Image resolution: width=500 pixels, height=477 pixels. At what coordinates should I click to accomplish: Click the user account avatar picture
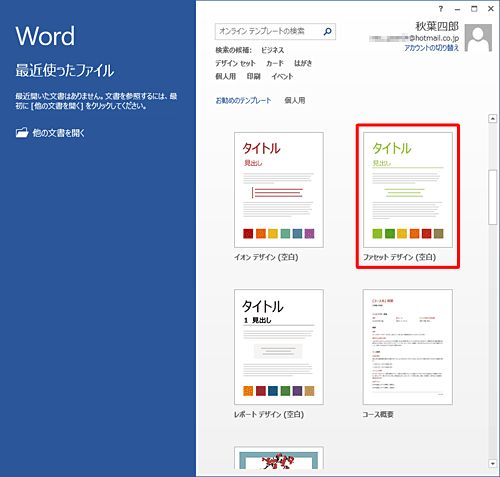(478, 38)
